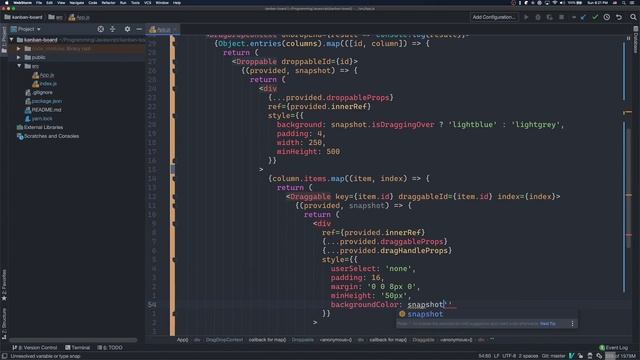640x360 pixels.
Task: Toggle the Favorites tool window stripe
Action: coord(4,285)
